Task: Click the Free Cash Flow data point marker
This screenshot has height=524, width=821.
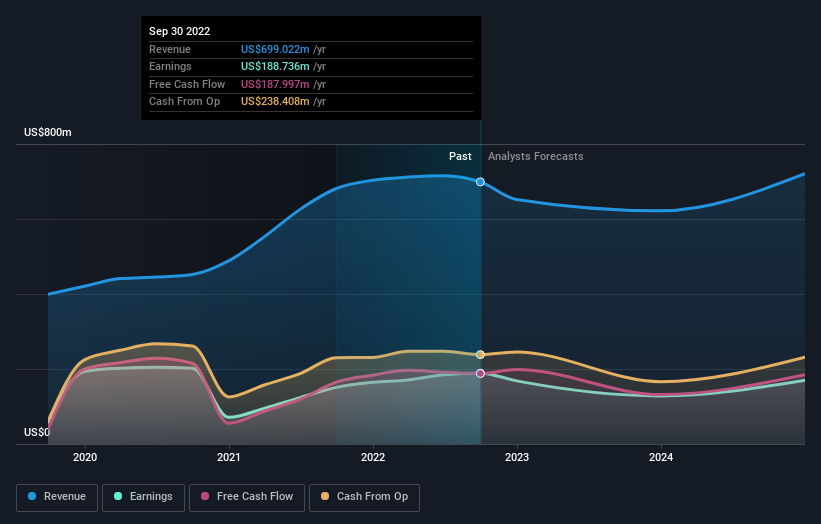Action: (x=480, y=373)
